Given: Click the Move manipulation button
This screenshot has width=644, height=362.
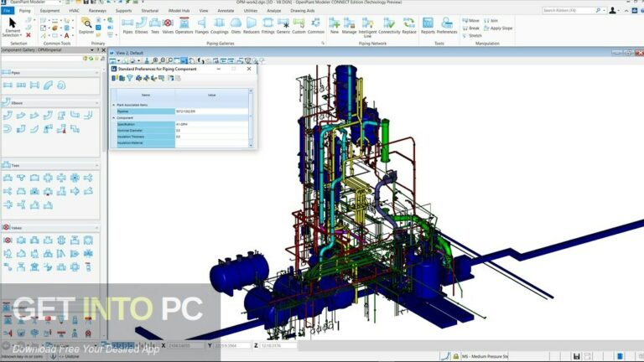Looking at the screenshot, I should pyautogui.click(x=470, y=20).
